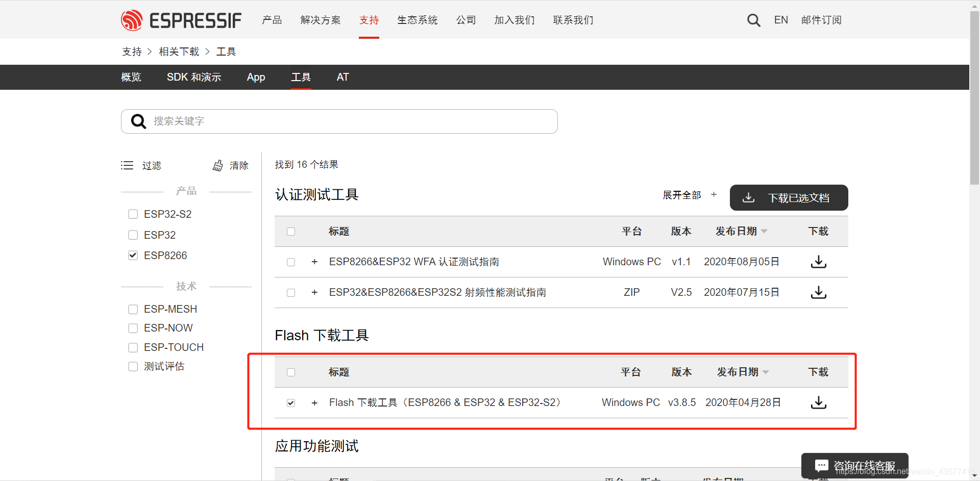The height and width of the screenshot is (481, 980).
Task: Expand the Flash 下载工具 row details
Action: click(314, 403)
